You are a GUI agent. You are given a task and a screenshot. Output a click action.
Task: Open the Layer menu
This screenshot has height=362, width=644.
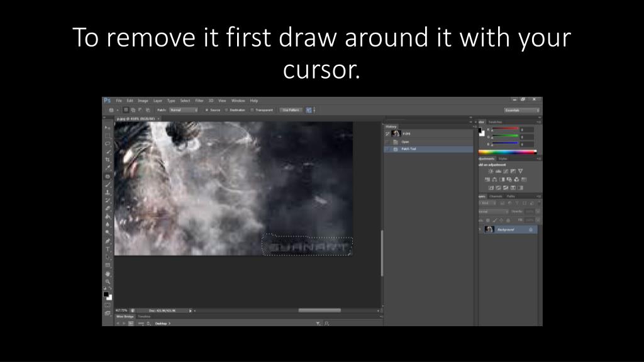(x=158, y=101)
